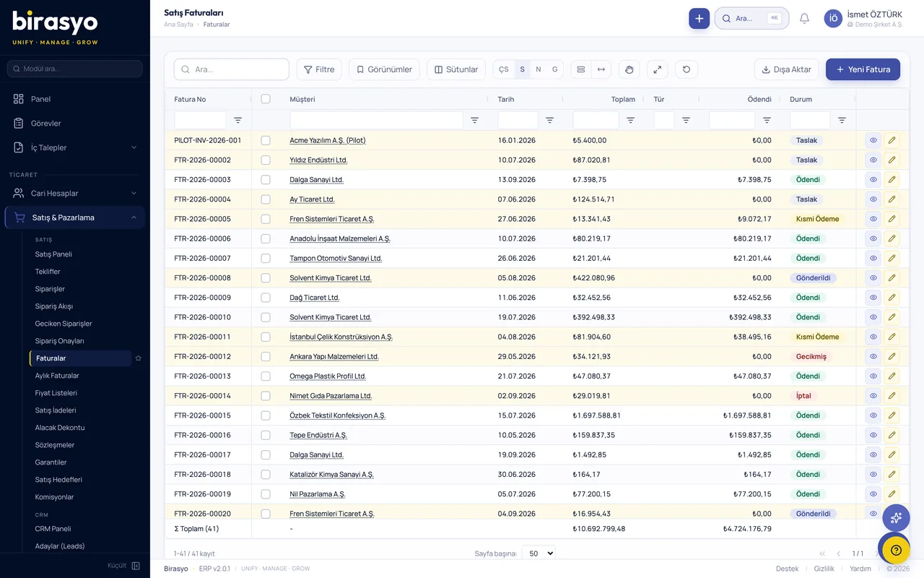
Task: Activate the hand pan tool in the toolbar
Action: 629,69
